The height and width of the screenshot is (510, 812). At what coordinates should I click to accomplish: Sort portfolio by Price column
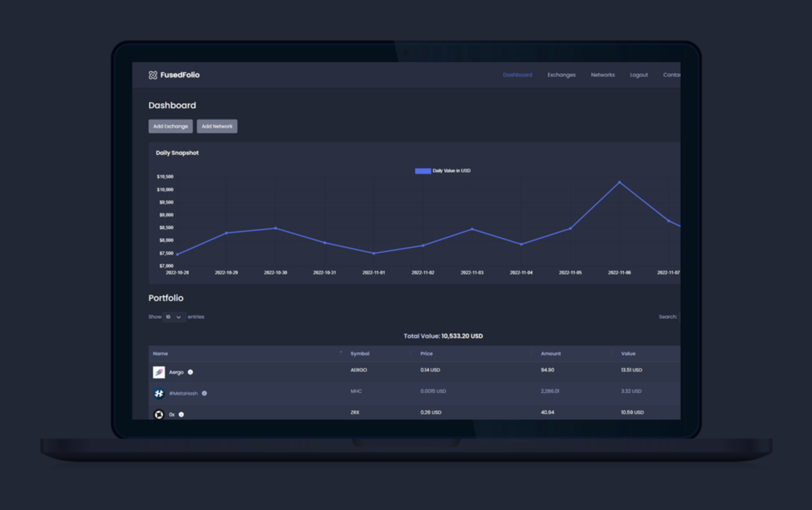pos(427,353)
